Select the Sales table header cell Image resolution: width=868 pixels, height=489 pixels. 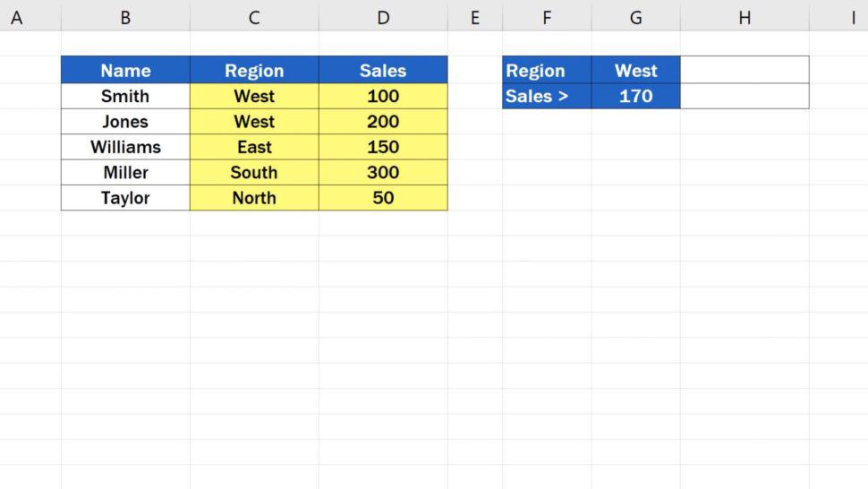tap(383, 71)
